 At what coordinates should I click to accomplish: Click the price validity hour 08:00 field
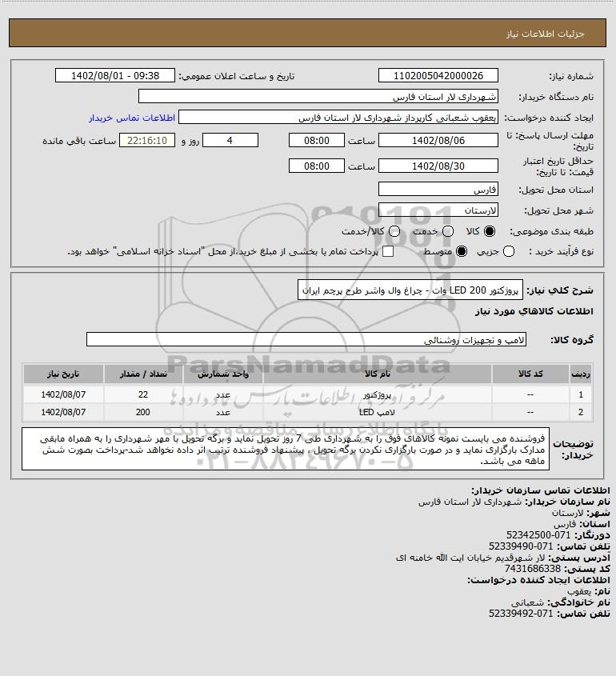point(317,166)
